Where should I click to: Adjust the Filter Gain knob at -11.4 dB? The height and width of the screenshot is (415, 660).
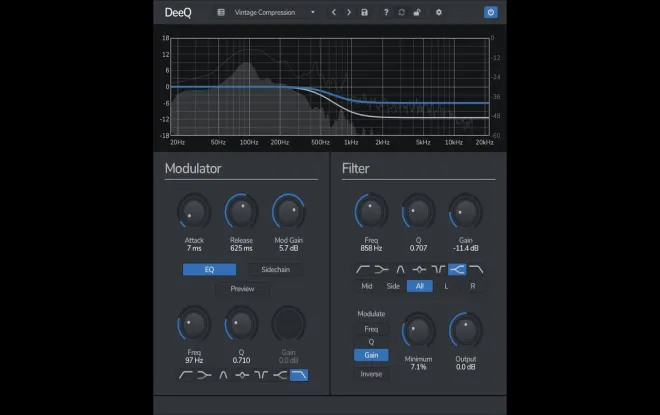click(465, 212)
